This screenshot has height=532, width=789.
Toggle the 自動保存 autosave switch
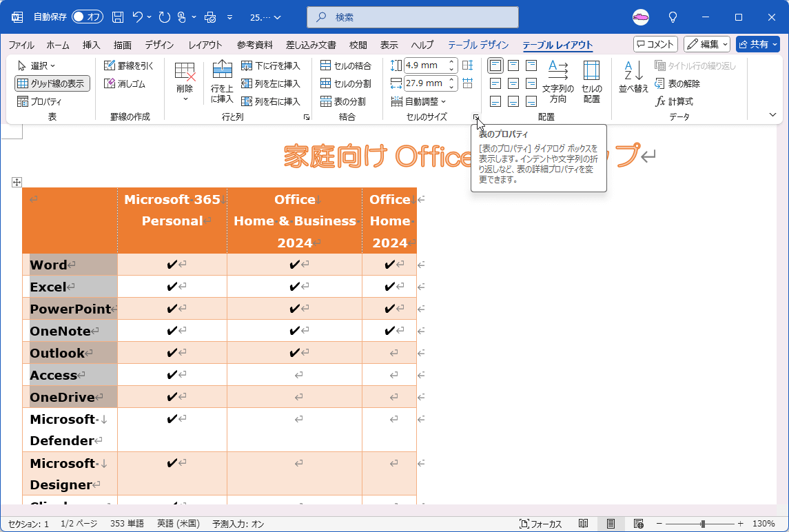[88, 17]
